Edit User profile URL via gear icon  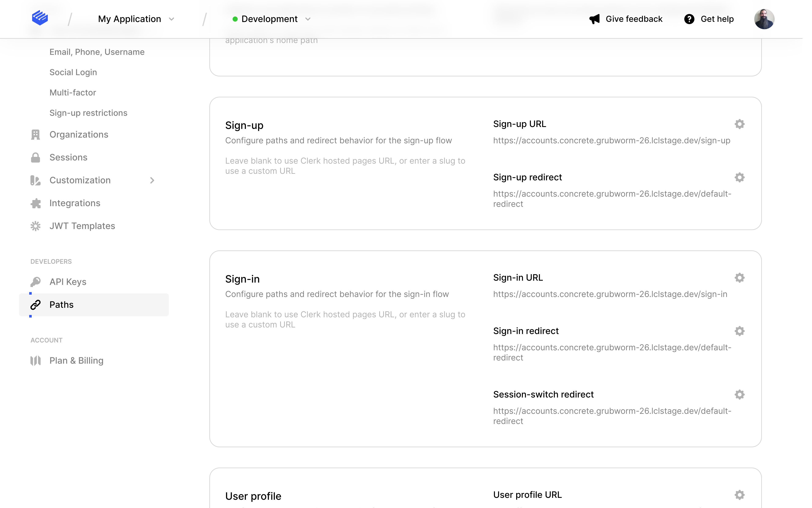739,495
